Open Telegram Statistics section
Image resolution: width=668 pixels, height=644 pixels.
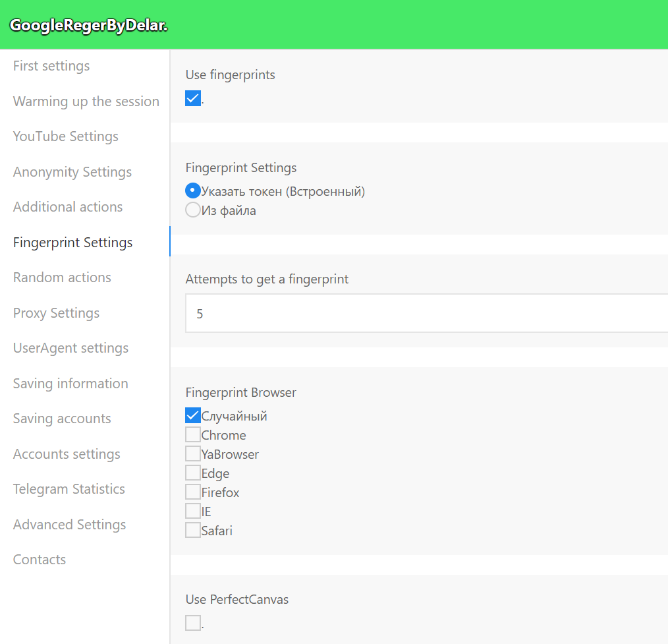pyautogui.click(x=69, y=489)
